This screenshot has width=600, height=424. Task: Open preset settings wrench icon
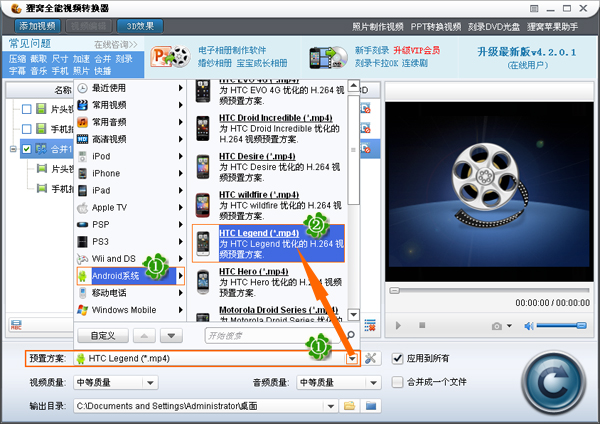click(370, 359)
